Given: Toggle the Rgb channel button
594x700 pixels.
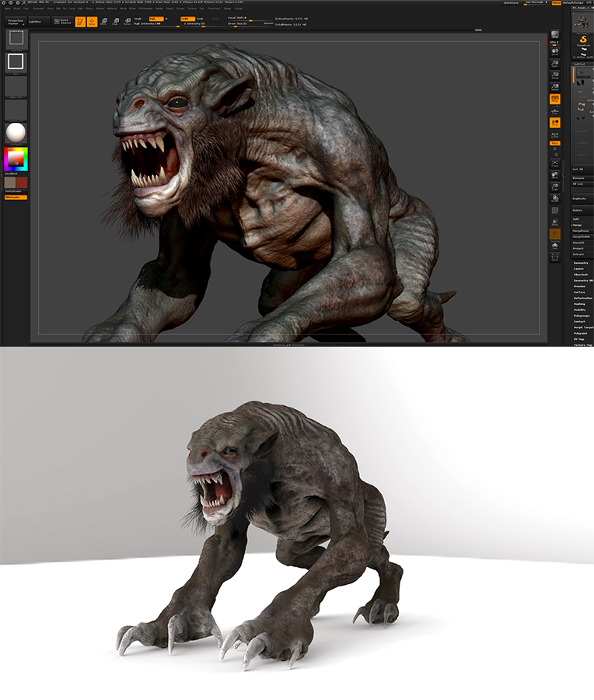Looking at the screenshot, I should 155,19.
